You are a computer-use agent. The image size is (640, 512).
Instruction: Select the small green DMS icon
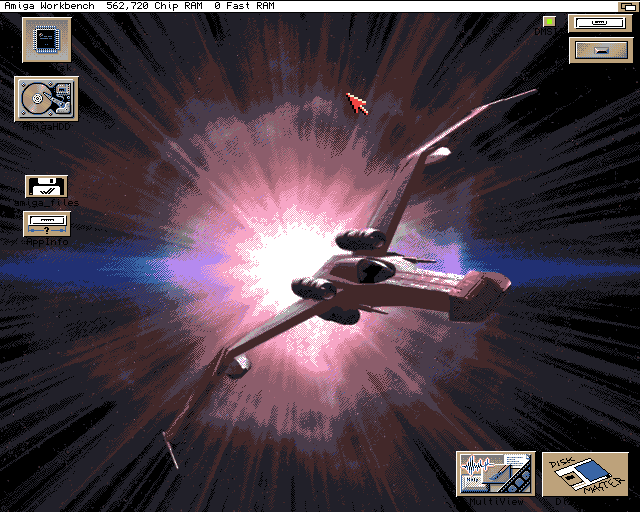tap(549, 21)
